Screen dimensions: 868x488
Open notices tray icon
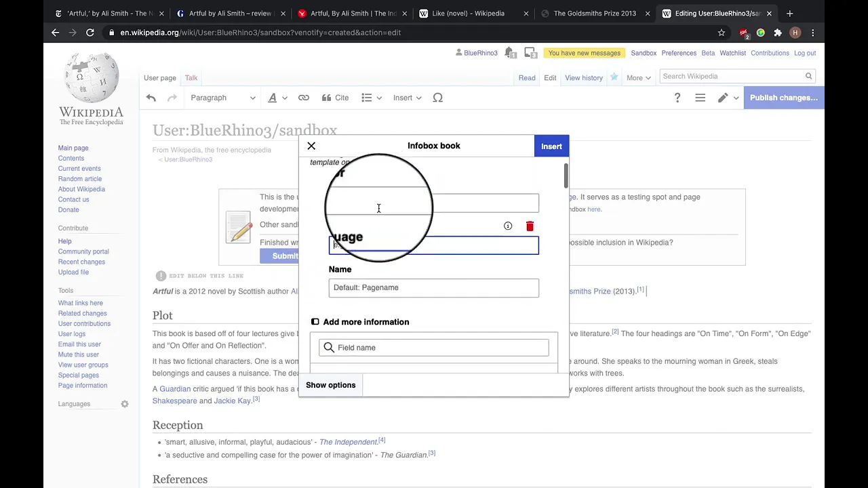tap(530, 53)
